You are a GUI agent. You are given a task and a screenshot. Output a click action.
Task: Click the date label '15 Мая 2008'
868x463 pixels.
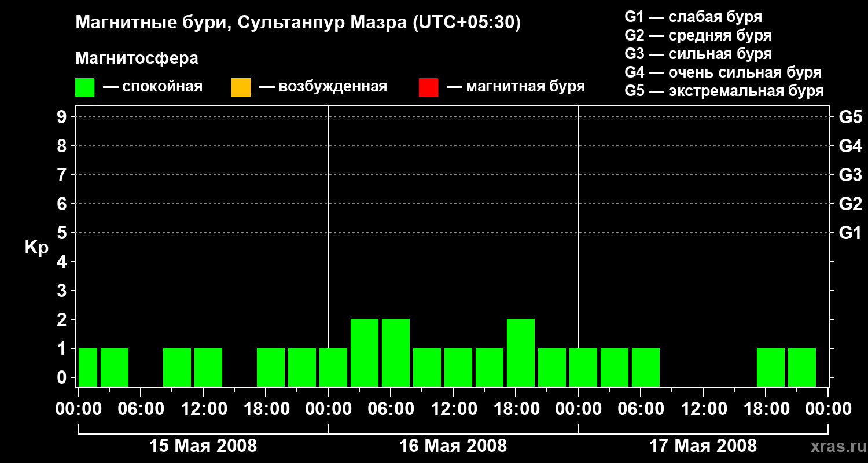pyautogui.click(x=203, y=446)
